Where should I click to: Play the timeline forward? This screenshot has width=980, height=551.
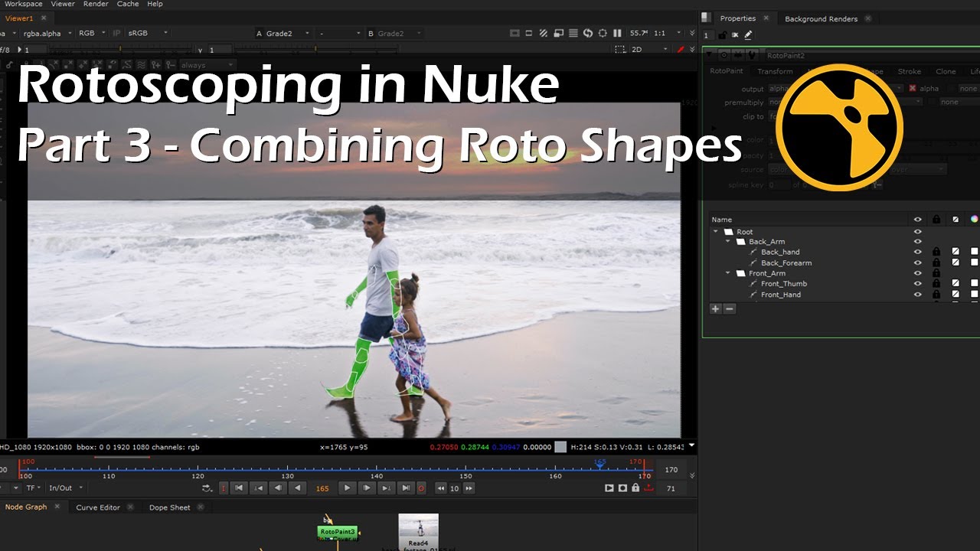click(347, 487)
